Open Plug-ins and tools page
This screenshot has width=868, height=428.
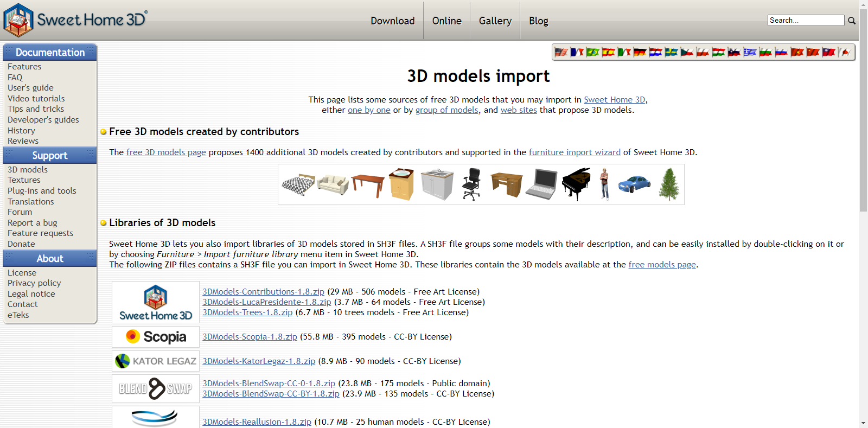click(42, 191)
